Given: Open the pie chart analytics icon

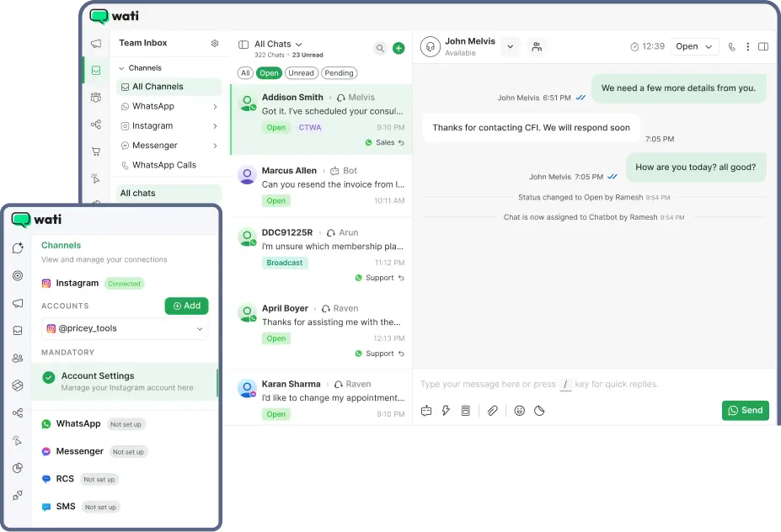Looking at the screenshot, I should pos(18,468).
